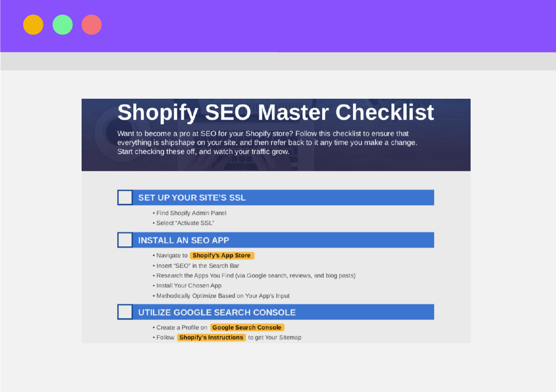
Task: Click the SET UP YOUR SITE'S SSL header bar
Action: pos(276,197)
